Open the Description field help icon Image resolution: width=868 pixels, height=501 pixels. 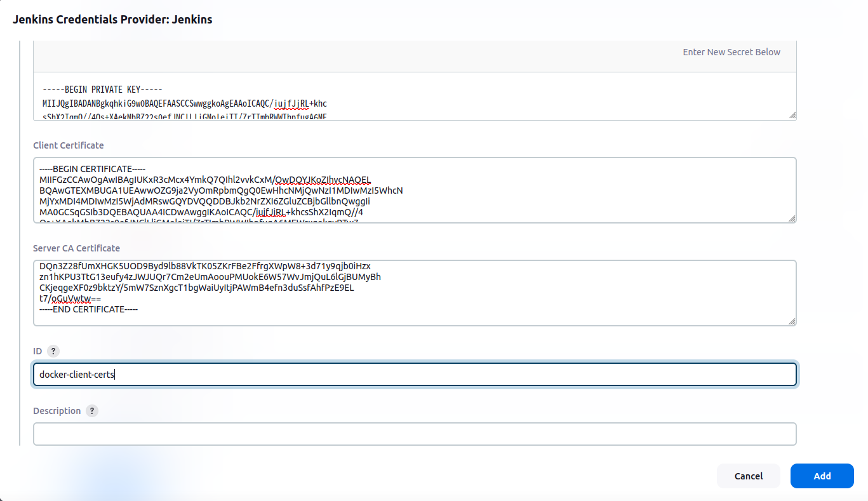tap(92, 411)
